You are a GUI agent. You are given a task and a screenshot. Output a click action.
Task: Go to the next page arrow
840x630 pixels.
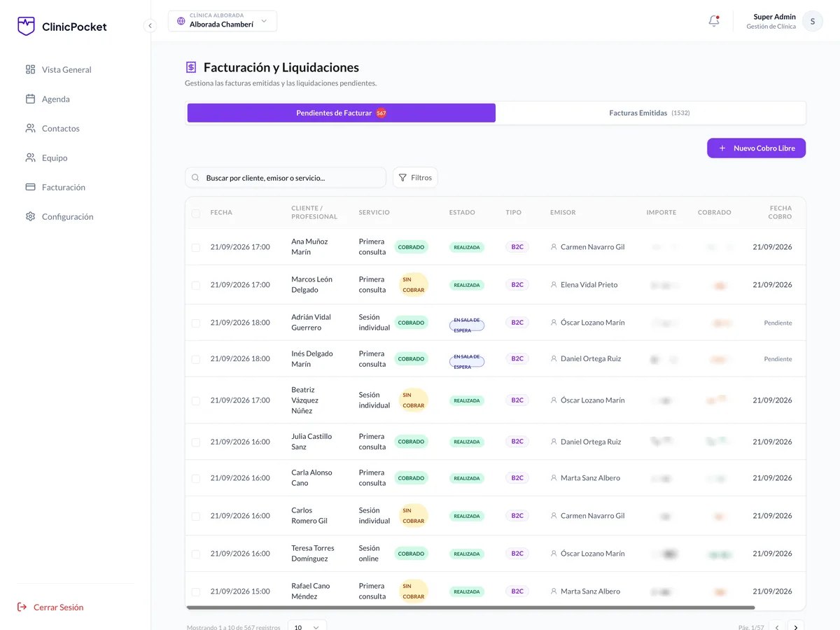[x=796, y=627]
